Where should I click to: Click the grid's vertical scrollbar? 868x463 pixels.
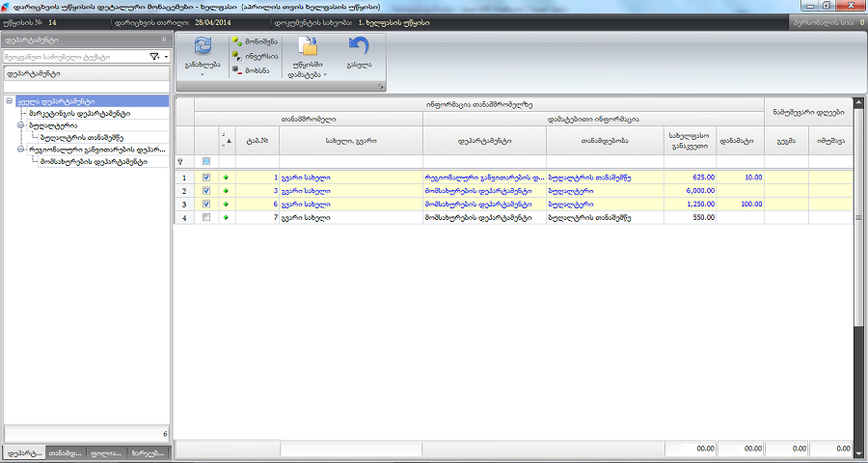click(x=856, y=289)
